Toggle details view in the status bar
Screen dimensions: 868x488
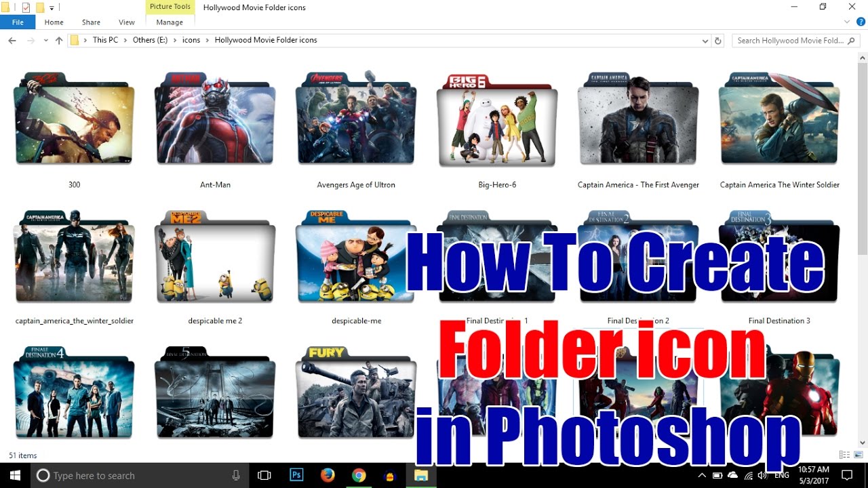844,455
